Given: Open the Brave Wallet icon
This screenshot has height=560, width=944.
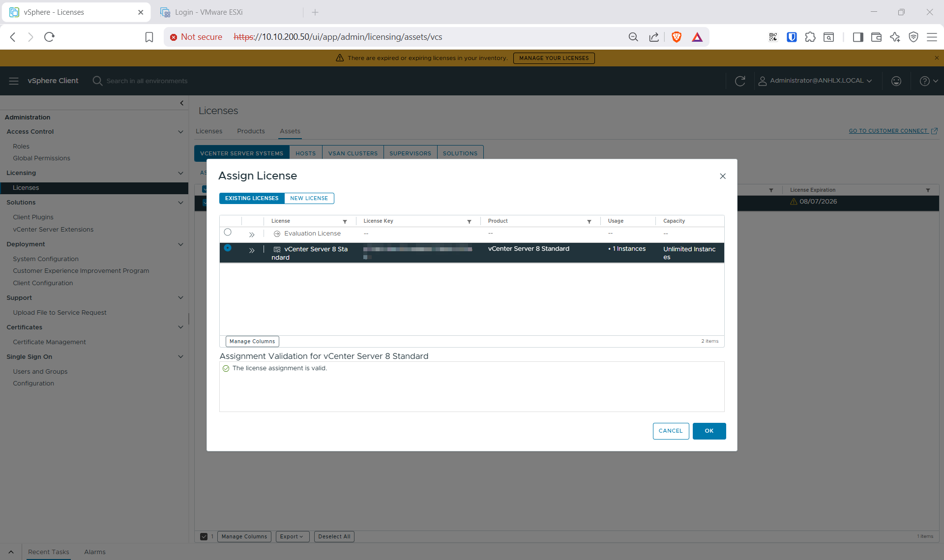Looking at the screenshot, I should (876, 37).
